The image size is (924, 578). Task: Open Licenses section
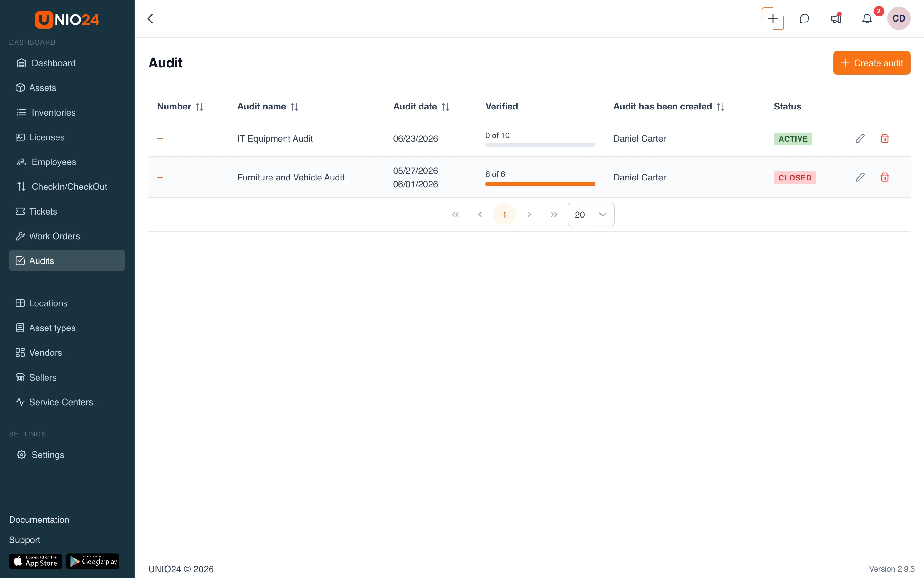(67, 137)
